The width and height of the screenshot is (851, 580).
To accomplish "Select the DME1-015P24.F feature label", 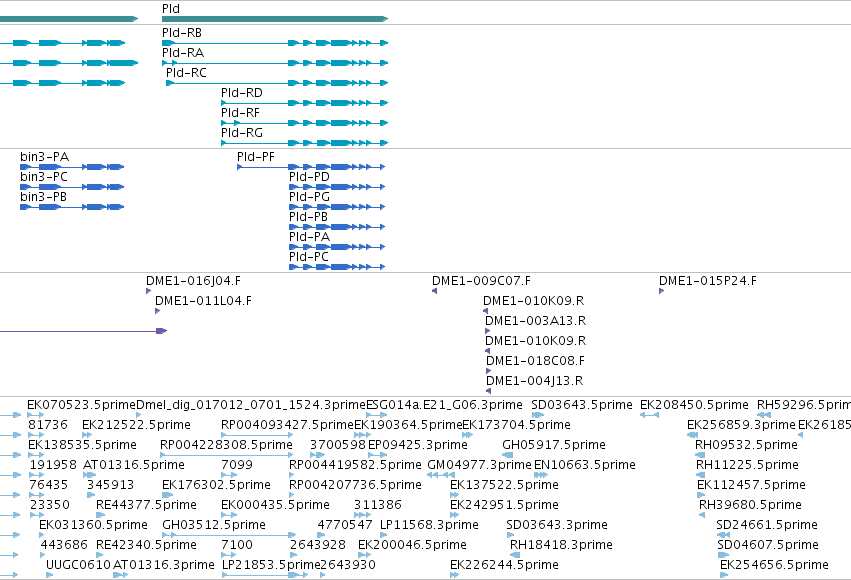I will click(x=708, y=281).
